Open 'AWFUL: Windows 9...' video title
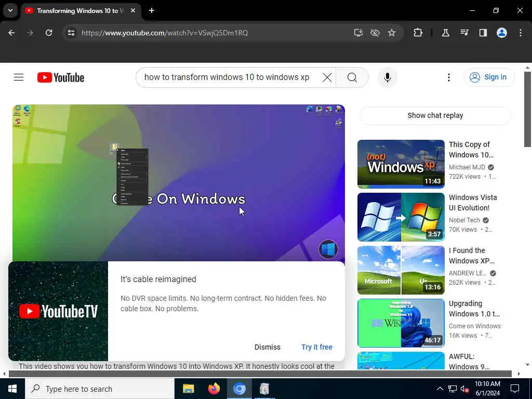532x399 pixels. [x=469, y=362]
